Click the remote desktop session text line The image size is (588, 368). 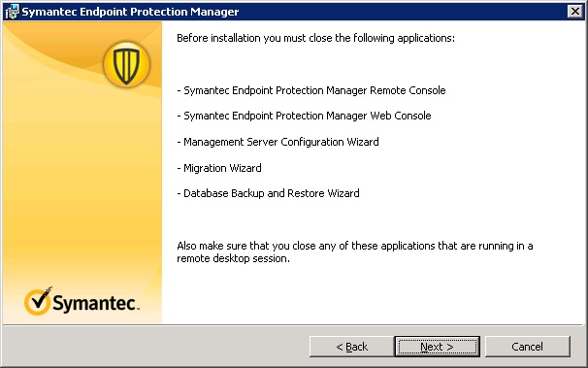pyautogui.click(x=233, y=258)
